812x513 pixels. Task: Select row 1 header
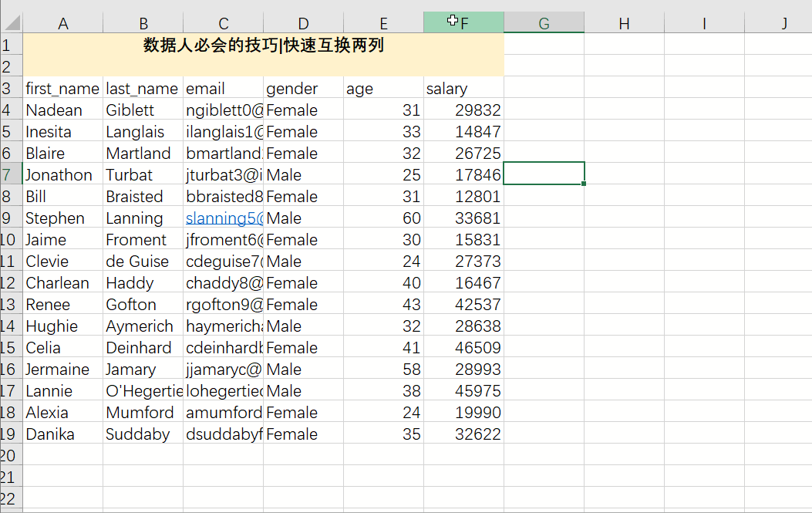[x=11, y=45]
